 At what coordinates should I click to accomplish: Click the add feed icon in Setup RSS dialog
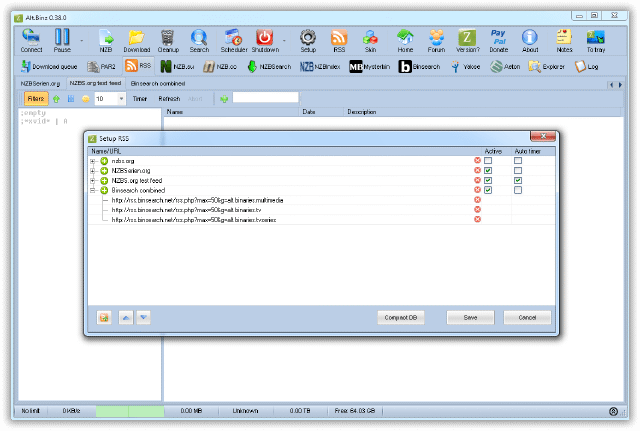(x=104, y=318)
